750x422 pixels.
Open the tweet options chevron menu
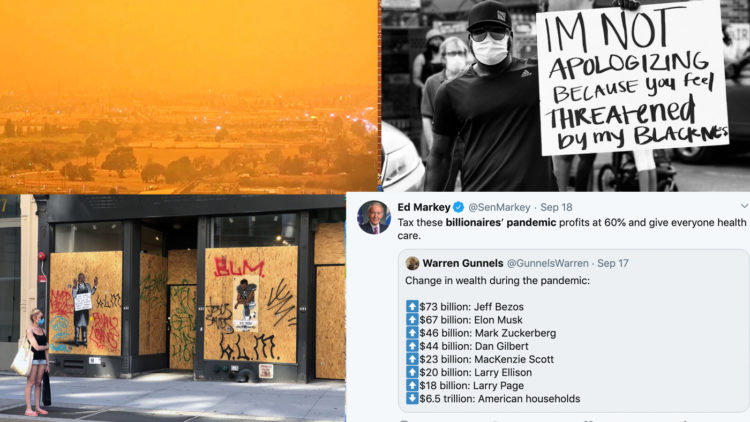[x=744, y=206]
